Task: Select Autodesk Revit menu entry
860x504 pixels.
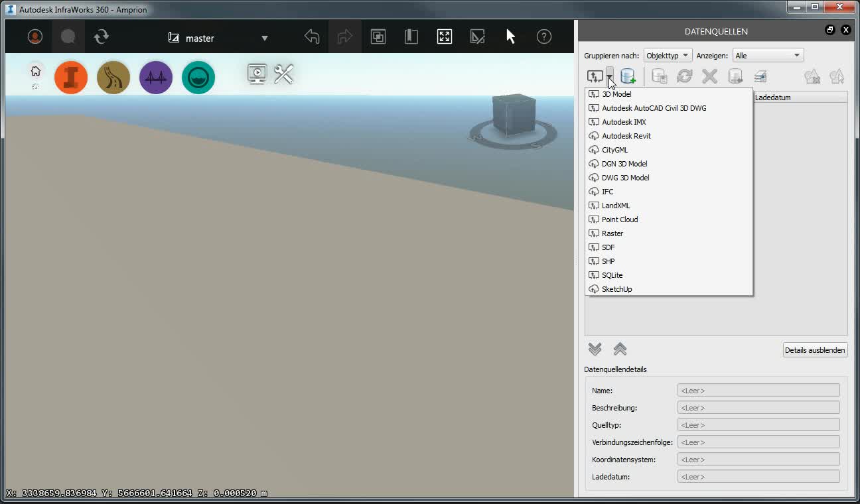Action: click(669, 136)
